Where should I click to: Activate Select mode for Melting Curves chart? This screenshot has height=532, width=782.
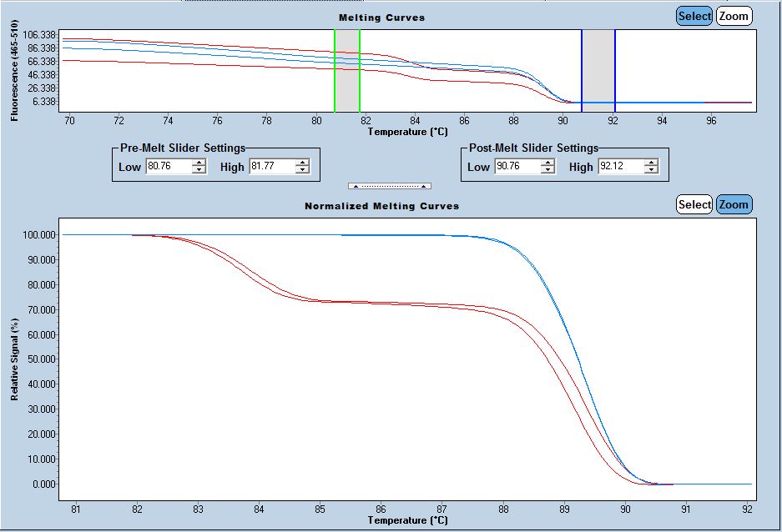click(x=694, y=16)
